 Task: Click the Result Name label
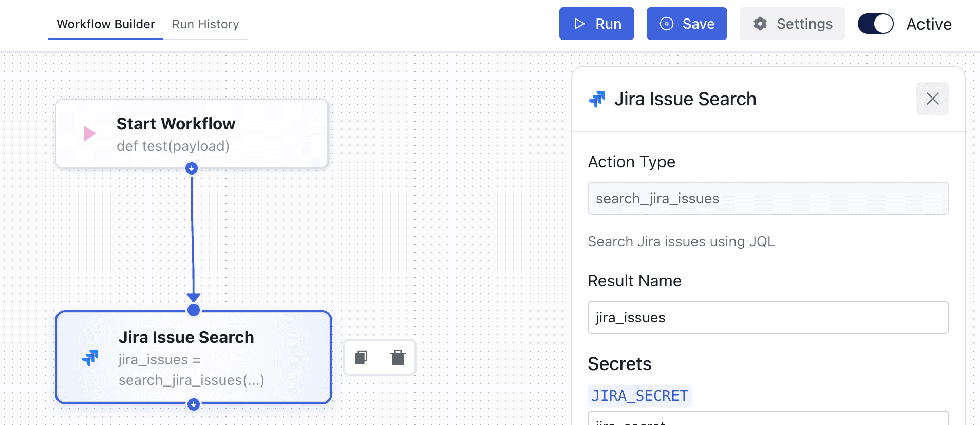(x=634, y=281)
